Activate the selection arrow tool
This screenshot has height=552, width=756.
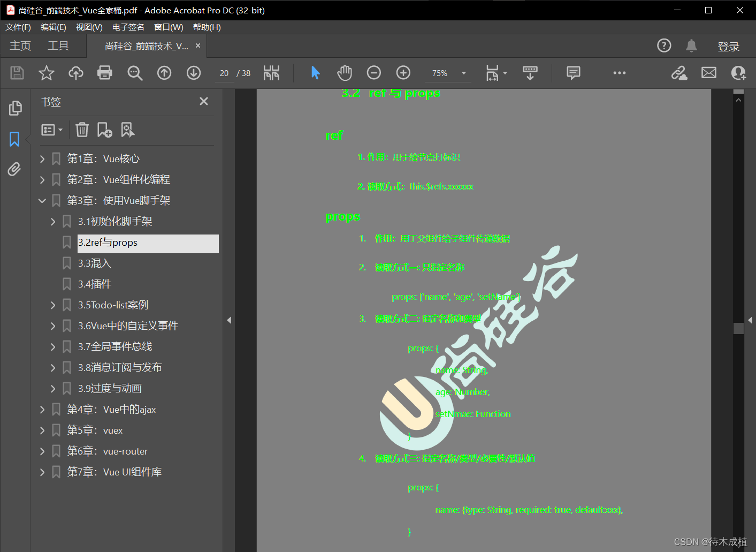[x=316, y=73]
